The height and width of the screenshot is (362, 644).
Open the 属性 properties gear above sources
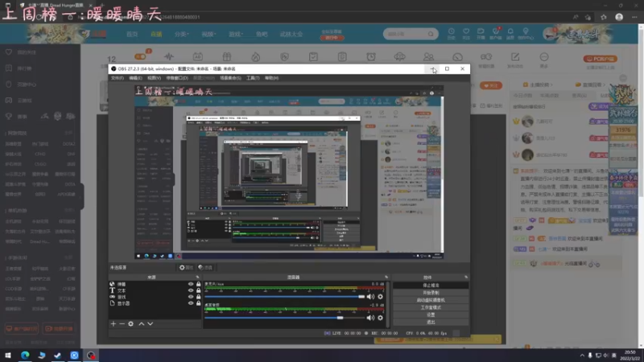pyautogui.click(x=186, y=268)
